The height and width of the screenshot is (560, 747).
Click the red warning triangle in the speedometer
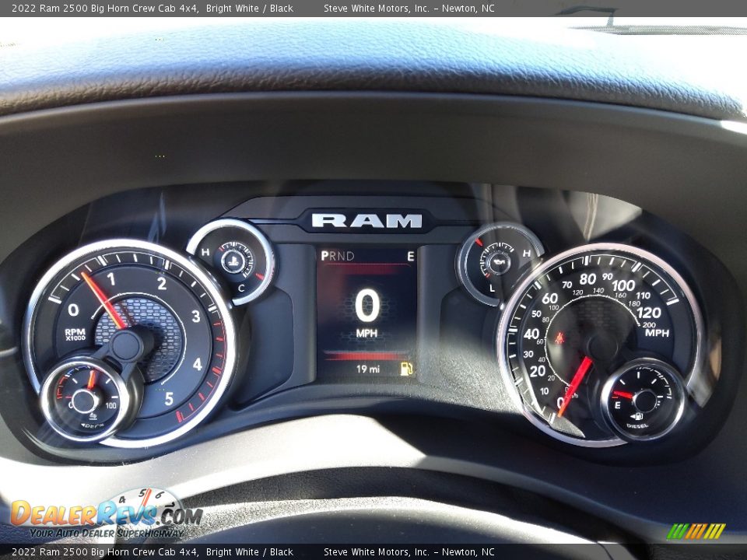click(x=559, y=338)
